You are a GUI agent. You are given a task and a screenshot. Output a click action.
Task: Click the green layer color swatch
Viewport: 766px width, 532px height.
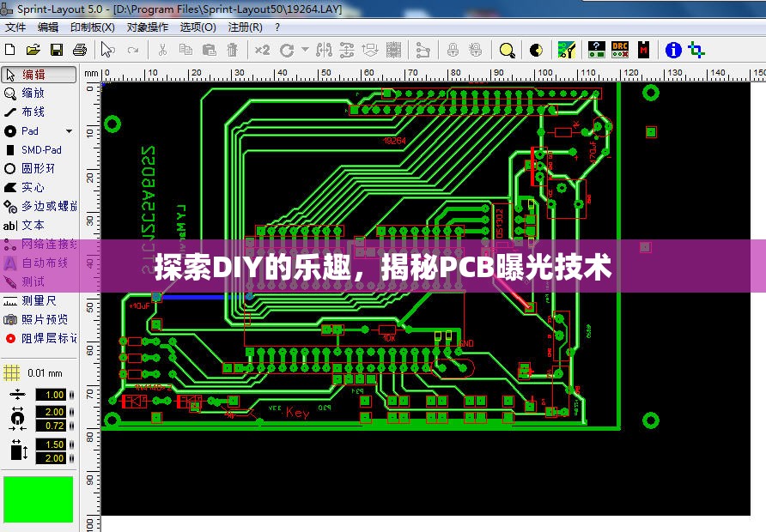[x=38, y=499]
